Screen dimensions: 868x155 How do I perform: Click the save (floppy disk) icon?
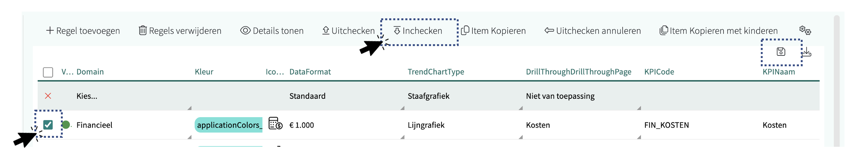781,52
